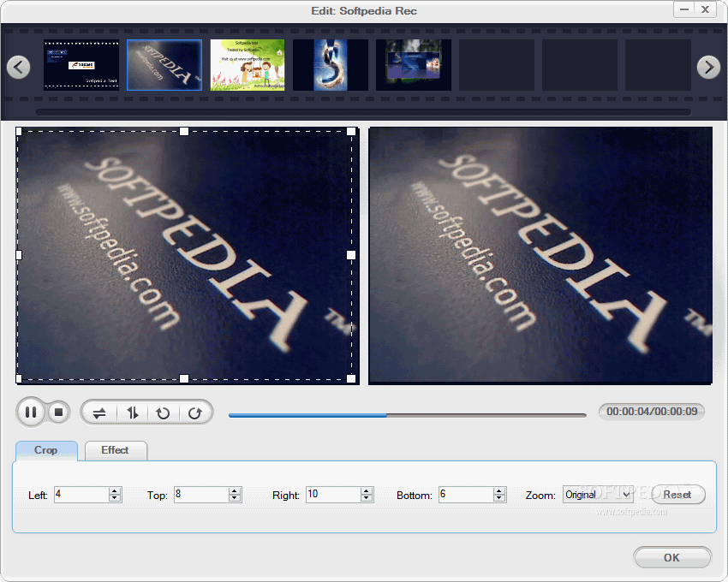Click the filmstrip horizontal scrollbar

(363, 112)
